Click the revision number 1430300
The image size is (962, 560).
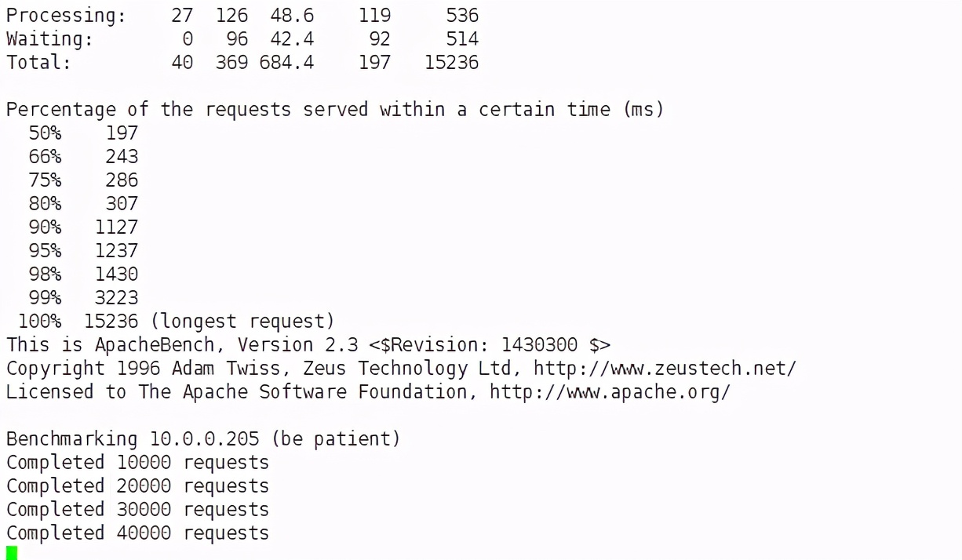pos(539,344)
